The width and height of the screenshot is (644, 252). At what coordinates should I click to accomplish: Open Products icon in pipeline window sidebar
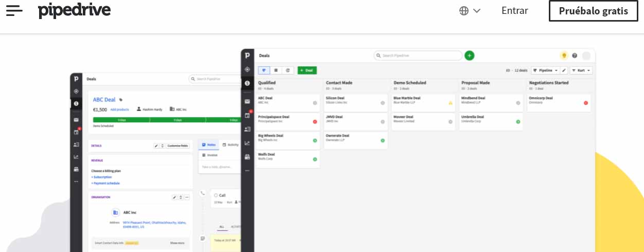(x=247, y=157)
